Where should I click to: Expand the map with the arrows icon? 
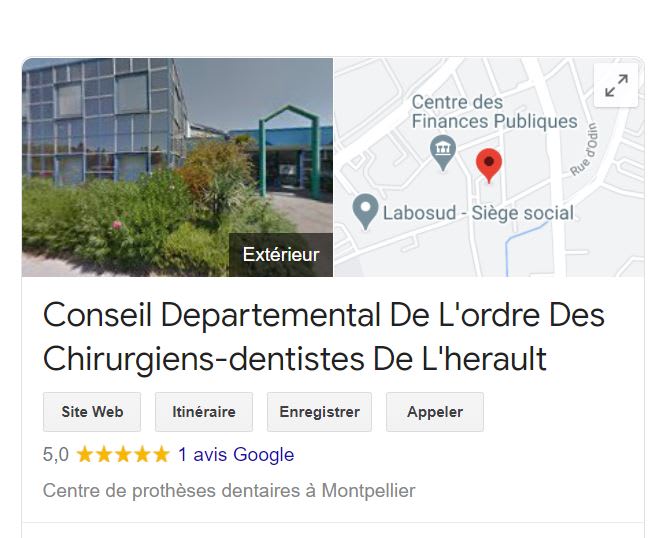click(616, 86)
